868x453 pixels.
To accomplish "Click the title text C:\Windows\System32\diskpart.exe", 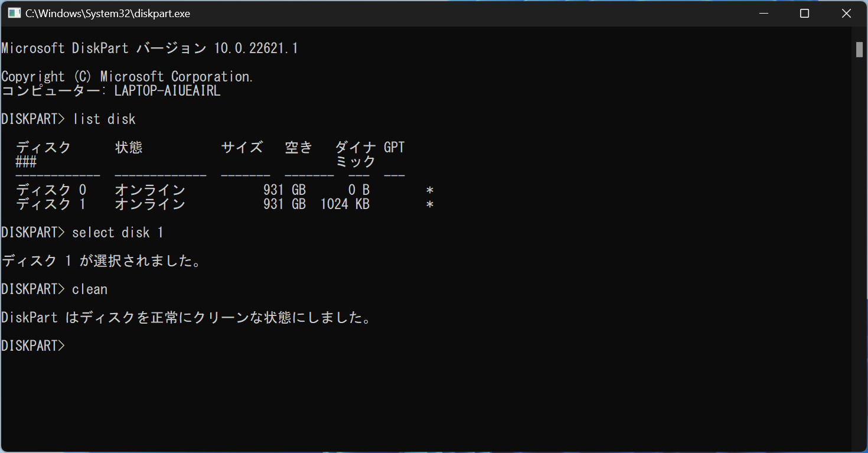I will pyautogui.click(x=107, y=13).
